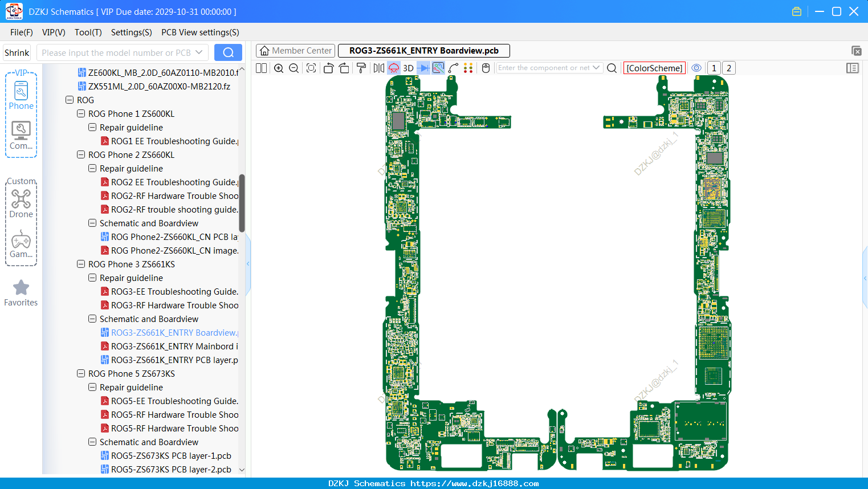Search for the entered component or net
The width and height of the screenshot is (868, 489).
(x=612, y=68)
